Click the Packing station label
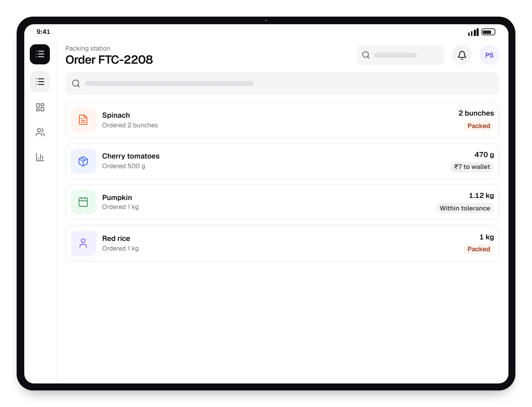Viewport: 532px width, 407px height. 88,48
